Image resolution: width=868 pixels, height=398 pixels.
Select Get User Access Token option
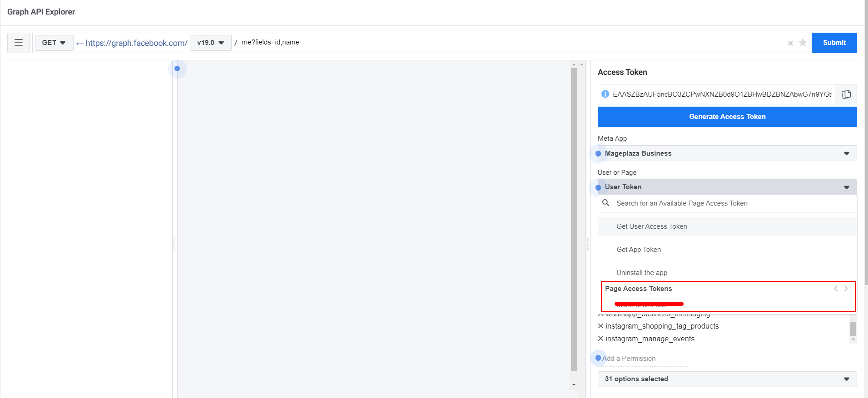pos(651,226)
